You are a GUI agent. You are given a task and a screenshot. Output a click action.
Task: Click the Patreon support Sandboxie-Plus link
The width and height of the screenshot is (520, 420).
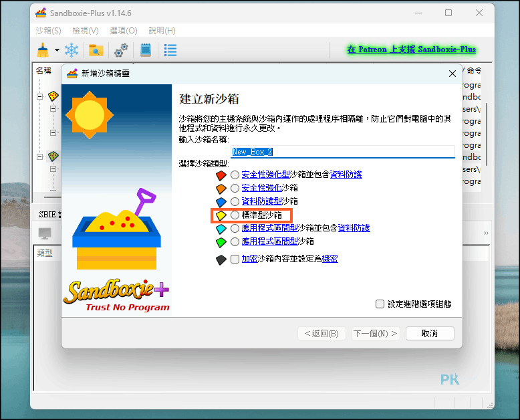(412, 49)
